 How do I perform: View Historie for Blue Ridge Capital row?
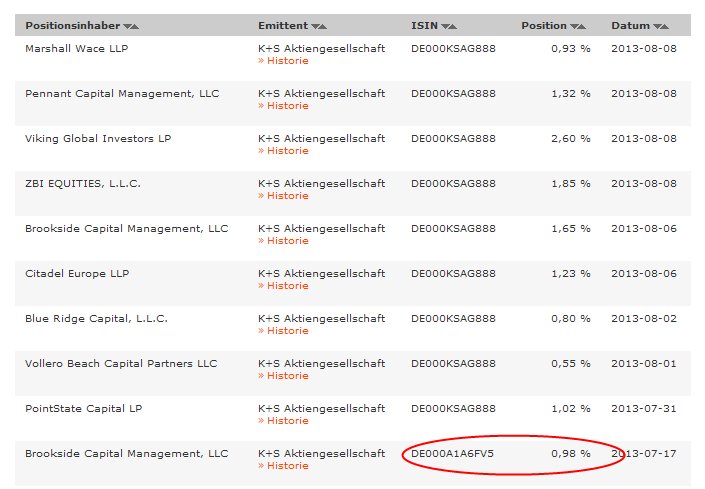coord(283,331)
